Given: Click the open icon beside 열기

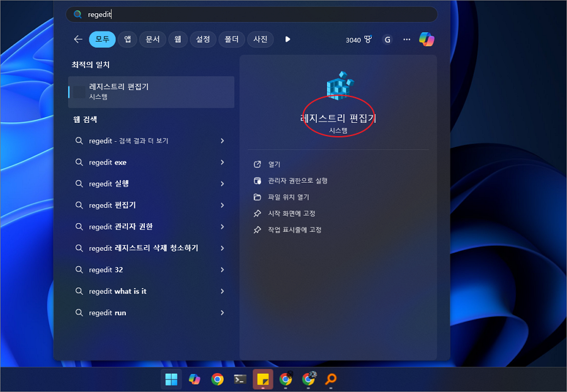Looking at the screenshot, I should (x=257, y=164).
